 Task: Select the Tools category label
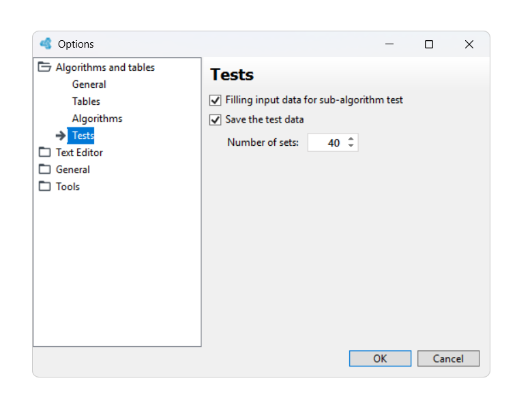[x=68, y=186]
